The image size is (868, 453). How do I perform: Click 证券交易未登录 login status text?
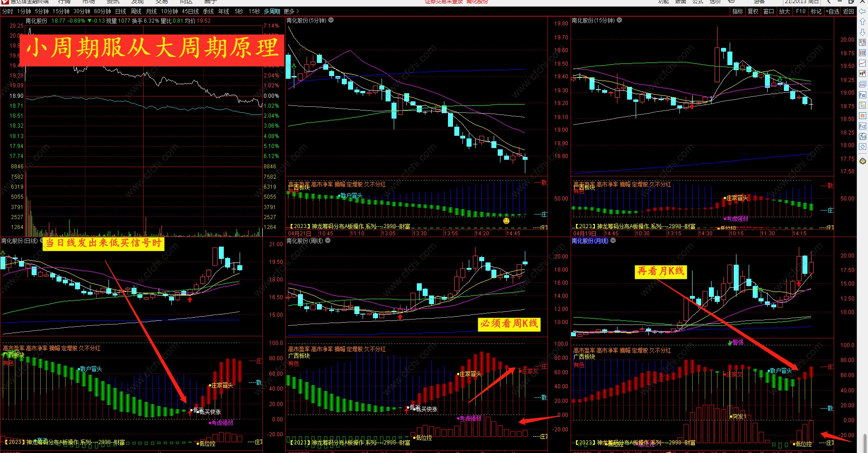444,2
